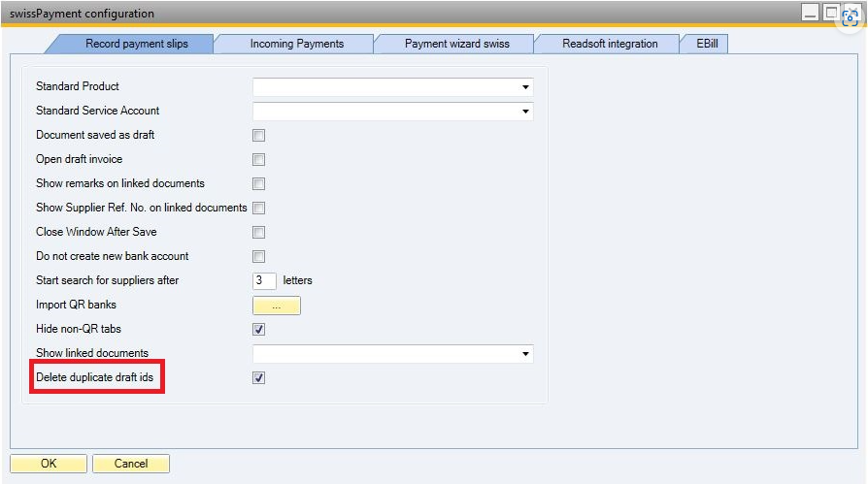Screen dimensions: 868x484
Task: Click the Show linked documents label
Action: coord(92,353)
